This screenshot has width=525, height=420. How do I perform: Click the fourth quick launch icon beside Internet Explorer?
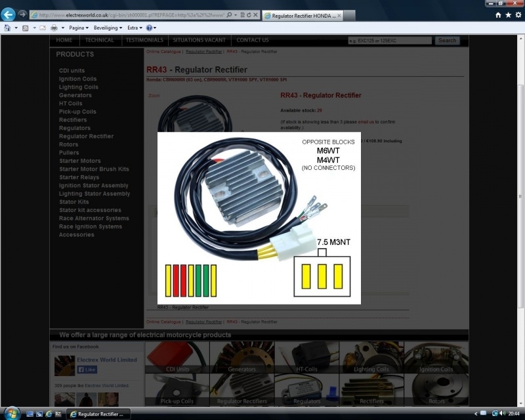point(58,414)
